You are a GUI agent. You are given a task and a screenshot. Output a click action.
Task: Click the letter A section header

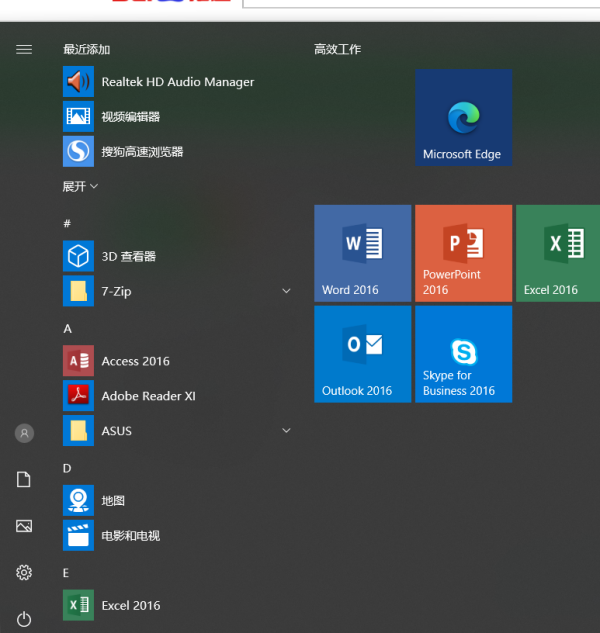(68, 329)
